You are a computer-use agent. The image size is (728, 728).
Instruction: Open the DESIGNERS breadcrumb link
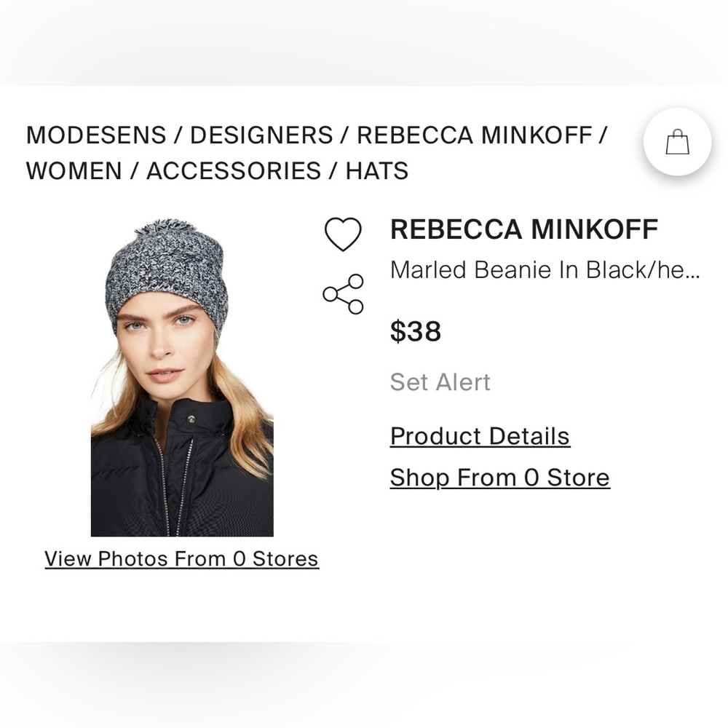(x=258, y=135)
